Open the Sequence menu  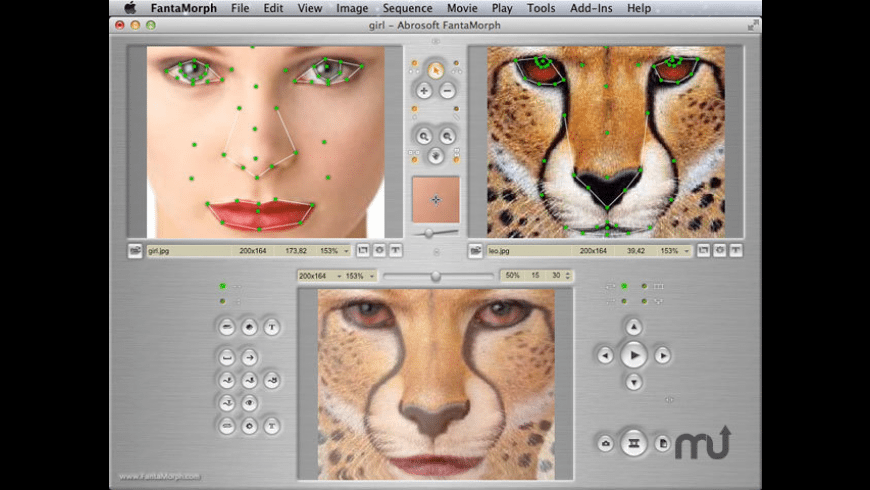[407, 8]
